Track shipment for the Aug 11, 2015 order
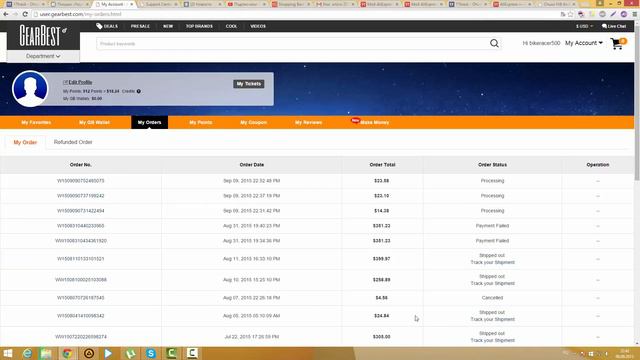640x360 pixels. tap(492, 262)
